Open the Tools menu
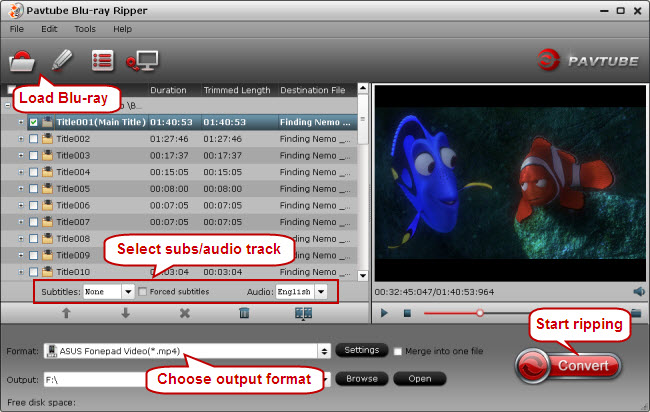This screenshot has height=412, width=650. [x=85, y=29]
